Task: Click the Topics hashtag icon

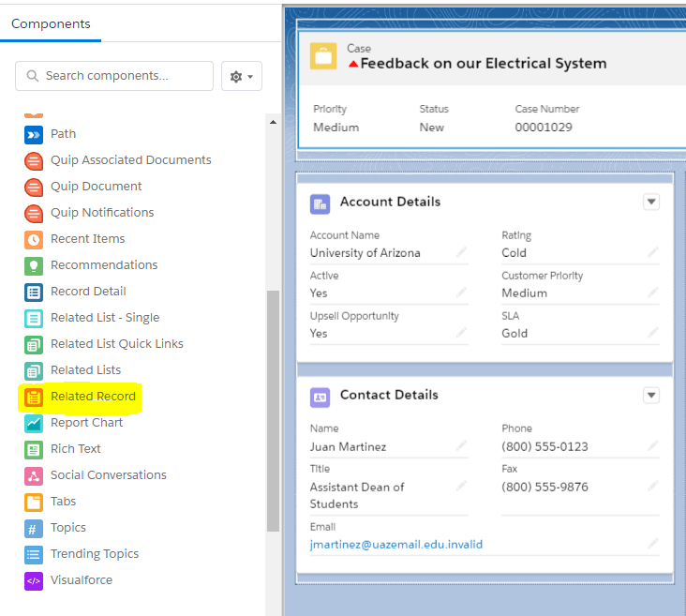Action: coord(34,528)
